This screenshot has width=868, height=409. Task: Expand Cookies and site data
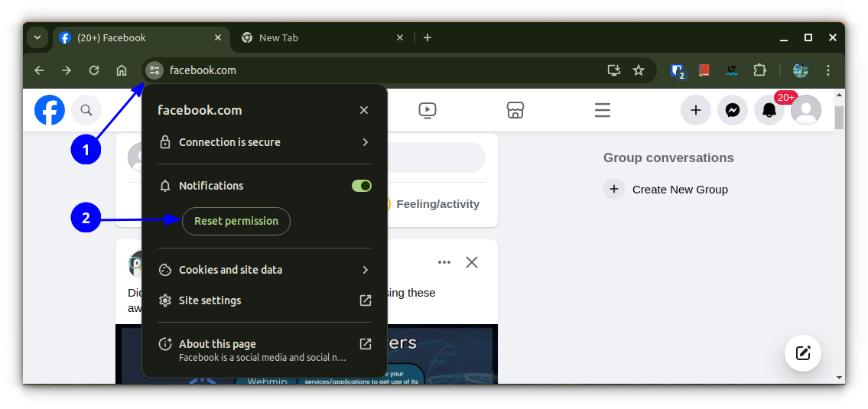pyautogui.click(x=265, y=270)
